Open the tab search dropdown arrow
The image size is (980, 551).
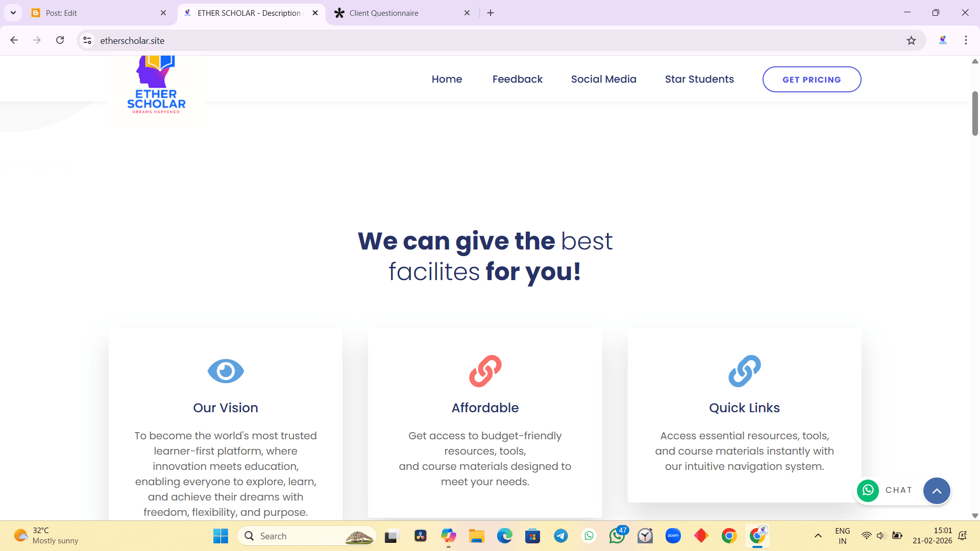pyautogui.click(x=13, y=13)
